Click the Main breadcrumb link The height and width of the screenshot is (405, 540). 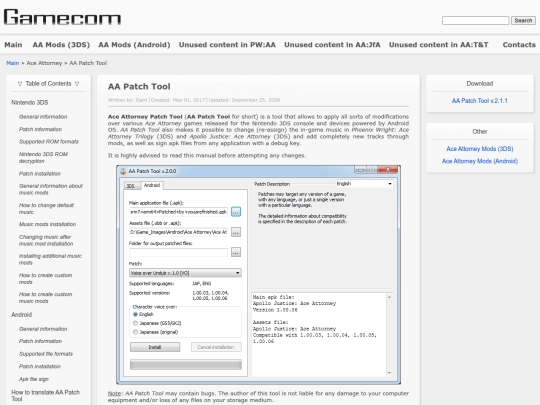point(12,63)
